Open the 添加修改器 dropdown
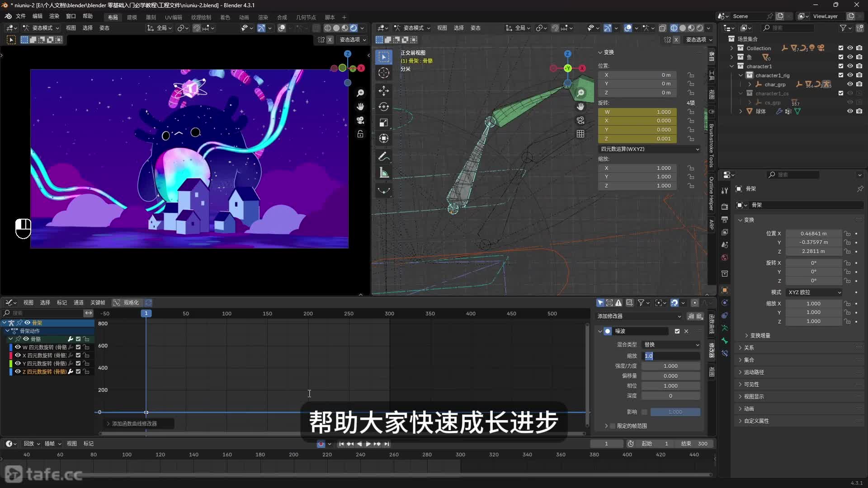This screenshot has width=868, height=488. 639,316
